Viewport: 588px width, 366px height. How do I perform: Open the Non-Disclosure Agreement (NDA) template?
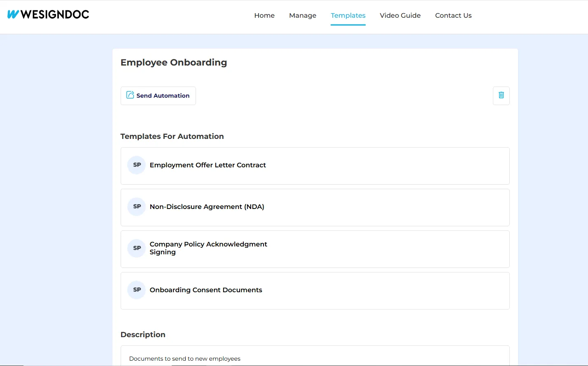pyautogui.click(x=207, y=207)
